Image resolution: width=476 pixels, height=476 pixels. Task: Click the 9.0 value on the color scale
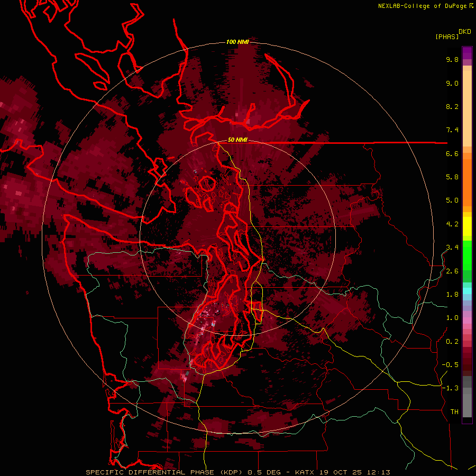pos(452,84)
